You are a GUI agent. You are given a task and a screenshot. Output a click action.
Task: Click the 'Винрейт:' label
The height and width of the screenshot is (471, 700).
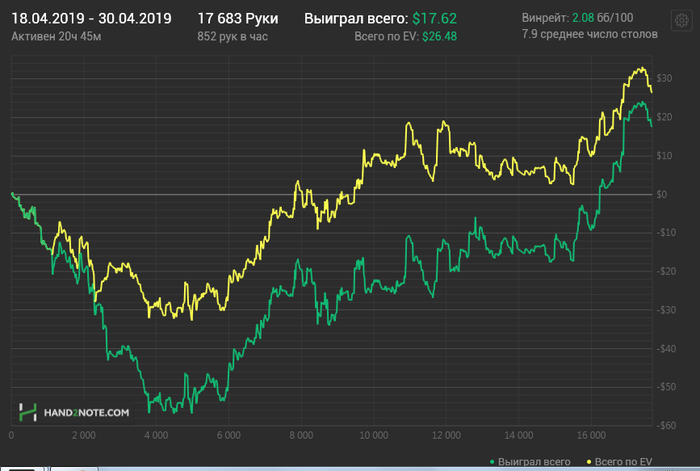(x=546, y=18)
